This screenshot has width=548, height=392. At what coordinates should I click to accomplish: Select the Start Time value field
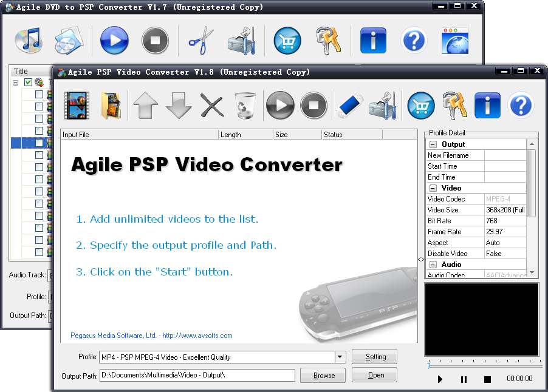point(505,166)
